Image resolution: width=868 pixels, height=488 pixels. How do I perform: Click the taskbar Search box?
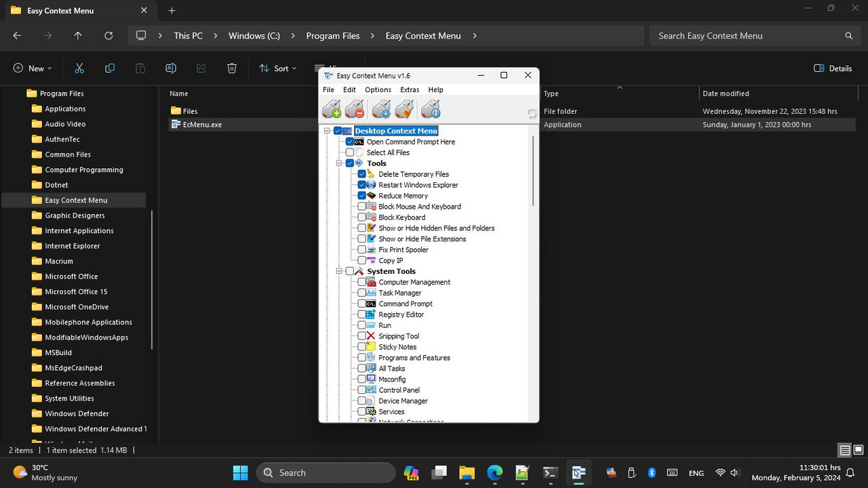tap(325, 472)
